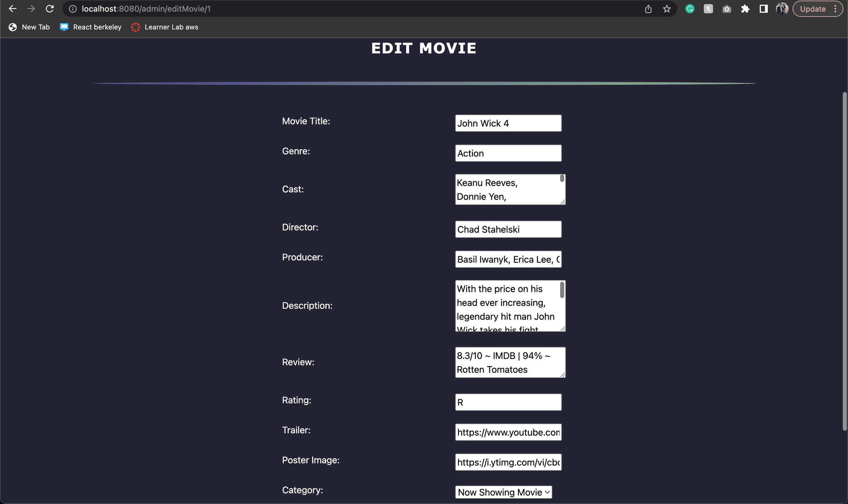Expand the Category dropdown
The width and height of the screenshot is (848, 504).
503,492
